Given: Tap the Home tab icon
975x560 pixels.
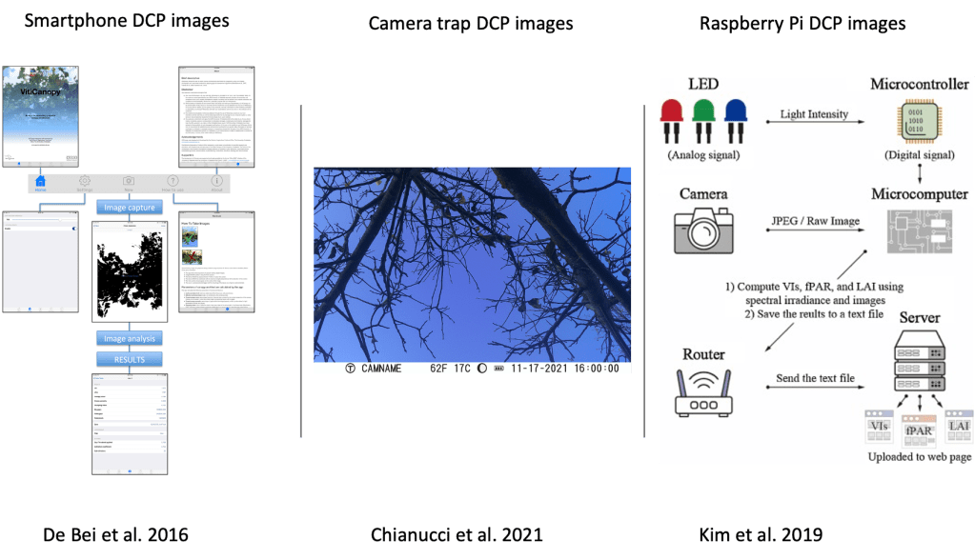Looking at the screenshot, I should tap(40, 183).
